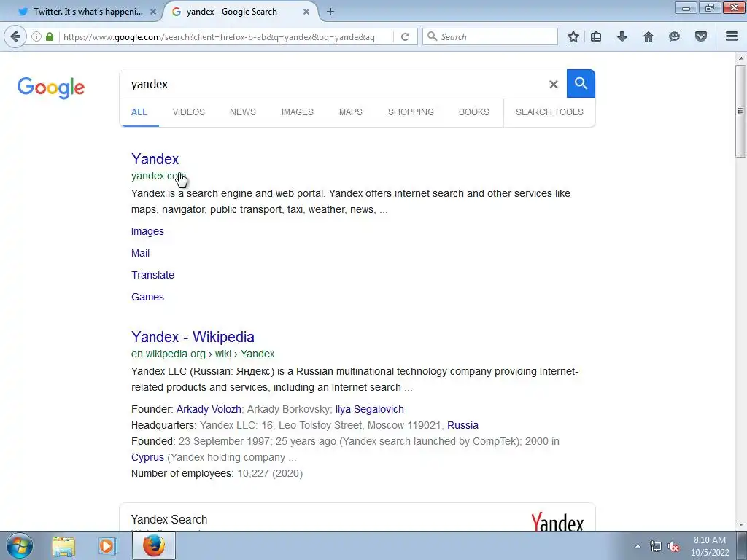Open Windows Explorer from the taskbar
Image resolution: width=747 pixels, height=560 pixels.
[63, 546]
